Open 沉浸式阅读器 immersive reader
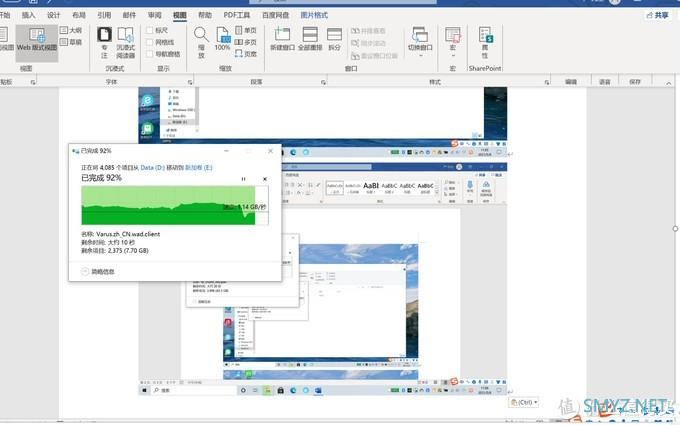 tap(125, 42)
